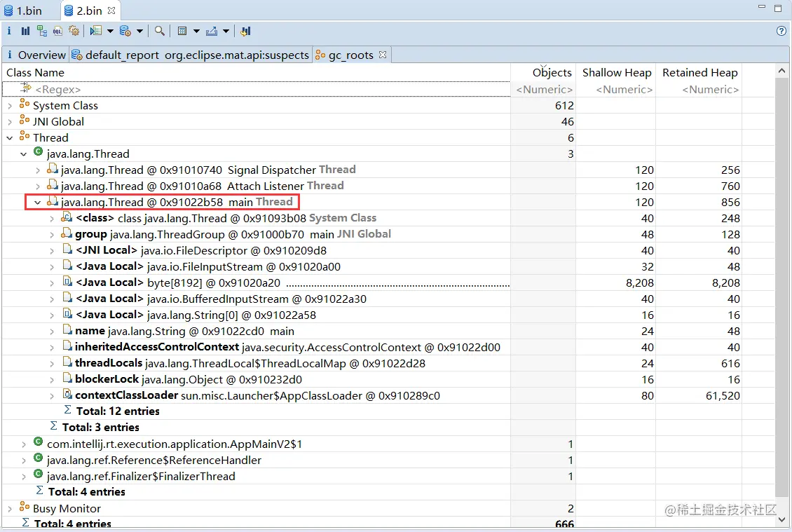Image resolution: width=792 pixels, height=532 pixels.
Task: Expand the System Class node
Action: [10, 106]
